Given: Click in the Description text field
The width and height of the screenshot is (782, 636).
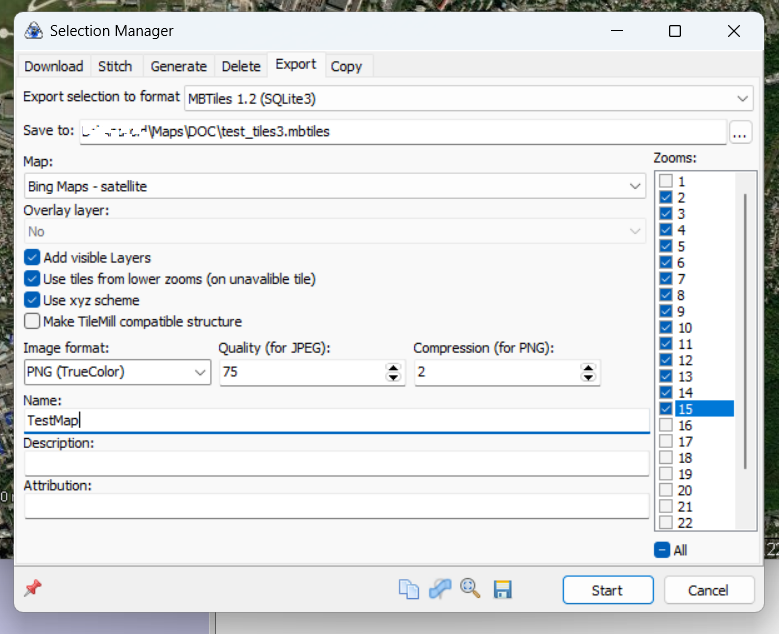Looking at the screenshot, I should [x=336, y=463].
